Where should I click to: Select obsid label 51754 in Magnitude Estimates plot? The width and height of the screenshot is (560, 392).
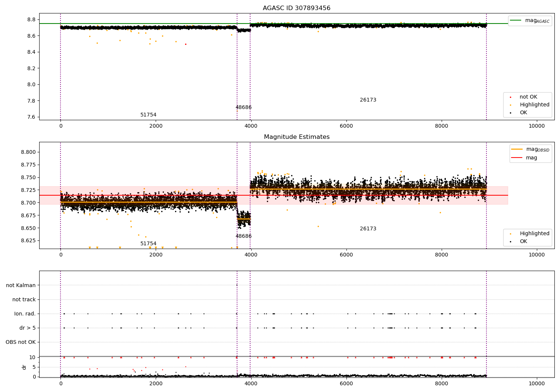(148, 244)
